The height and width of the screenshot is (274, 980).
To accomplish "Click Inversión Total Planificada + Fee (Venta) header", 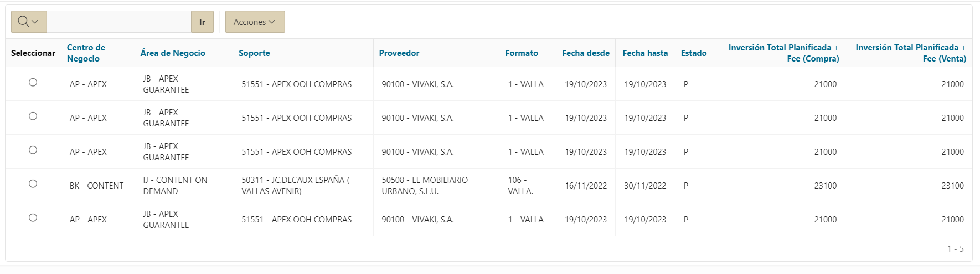I will 911,53.
